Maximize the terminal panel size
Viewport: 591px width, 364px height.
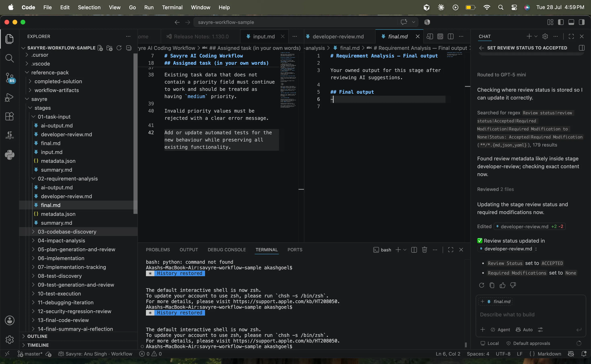click(450, 250)
